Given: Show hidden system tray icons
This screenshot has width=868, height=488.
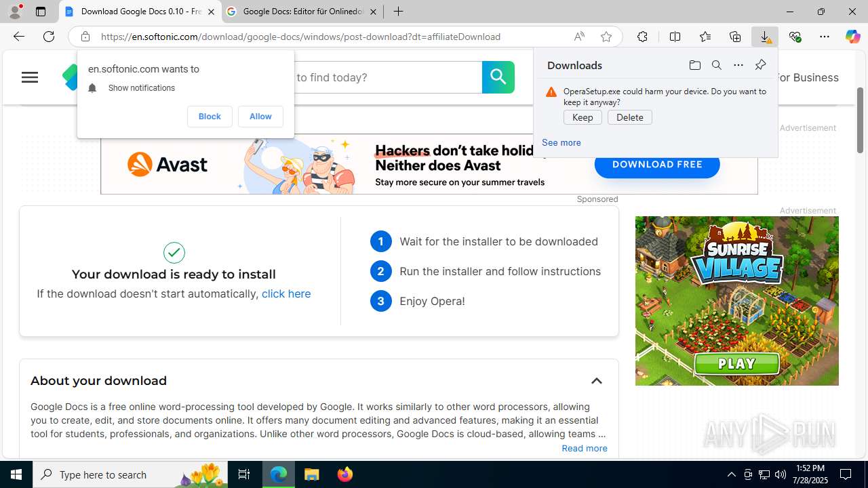Looking at the screenshot, I should point(731,474).
